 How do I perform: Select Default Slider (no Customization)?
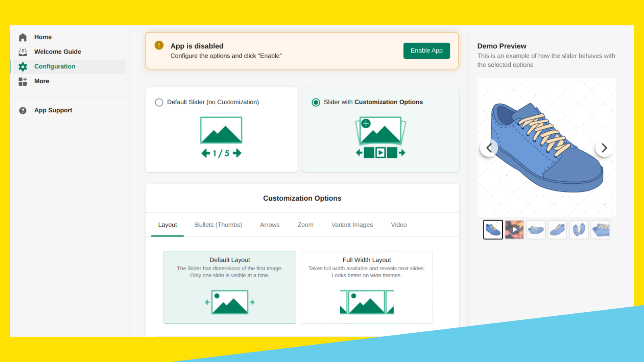(x=159, y=102)
